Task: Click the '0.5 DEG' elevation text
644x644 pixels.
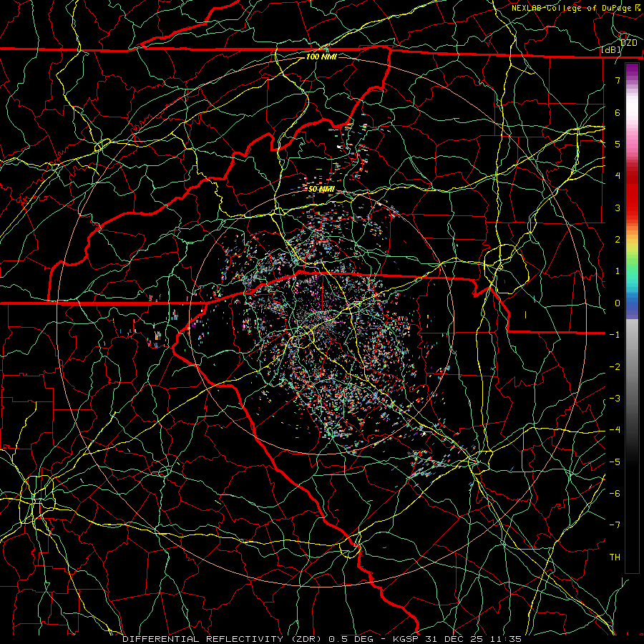Action: pos(351,639)
